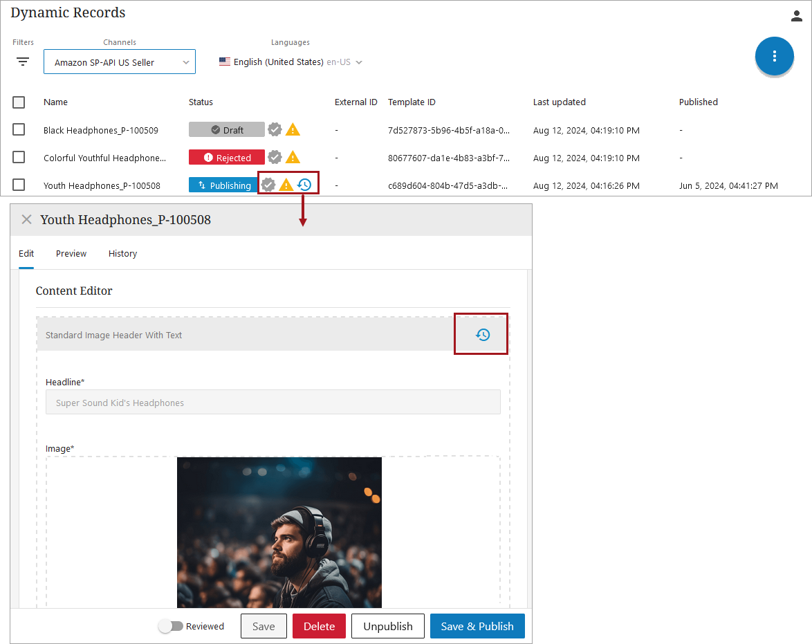Click verified badge on Colorful Youthful Headphones row
This screenshot has height=644, width=812.
(275, 157)
